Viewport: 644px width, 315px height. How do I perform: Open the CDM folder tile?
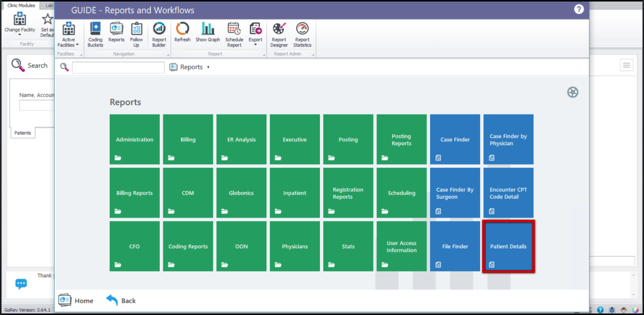click(188, 193)
